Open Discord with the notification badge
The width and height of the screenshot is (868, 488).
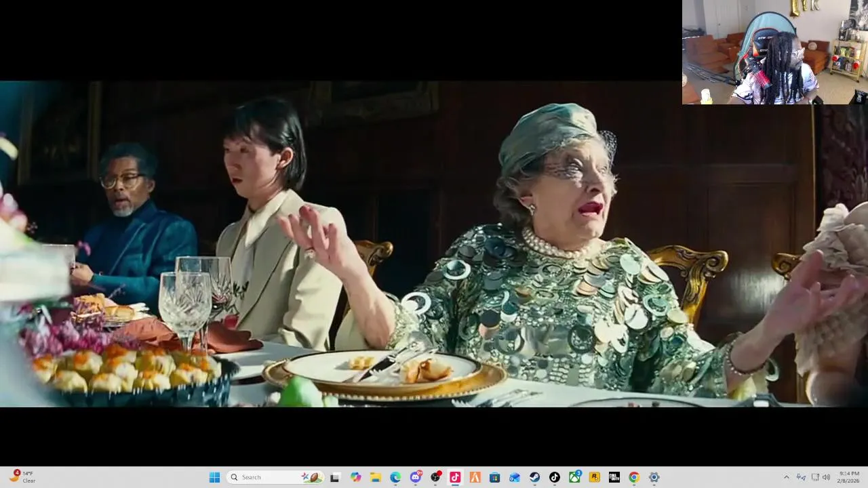[x=416, y=477]
